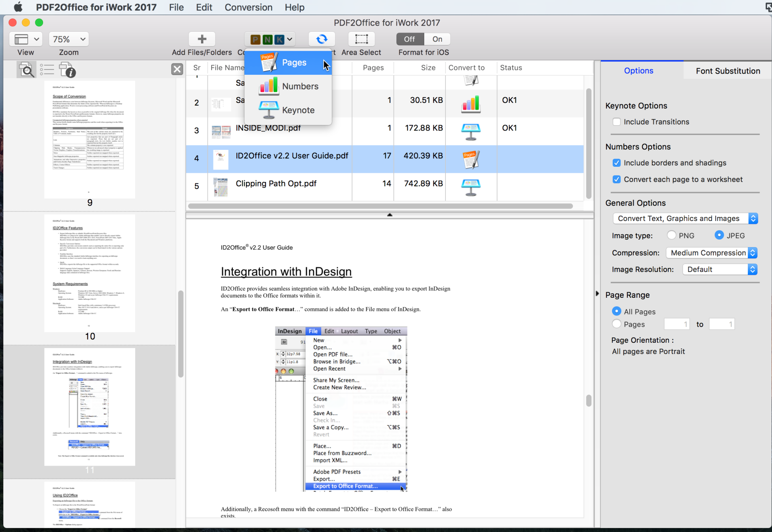The height and width of the screenshot is (532, 772).
Task: Click Keynote convert icon for INSIDE_MODI.pdf
Action: click(471, 132)
